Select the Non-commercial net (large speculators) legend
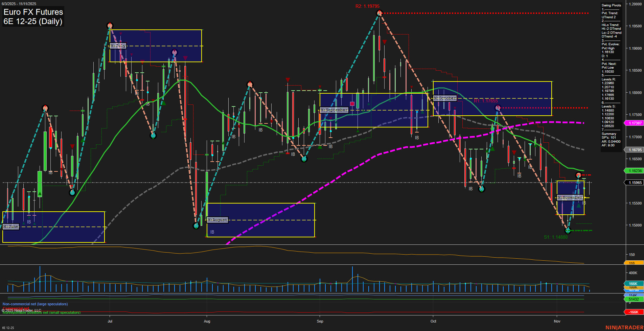 pyautogui.click(x=35, y=304)
